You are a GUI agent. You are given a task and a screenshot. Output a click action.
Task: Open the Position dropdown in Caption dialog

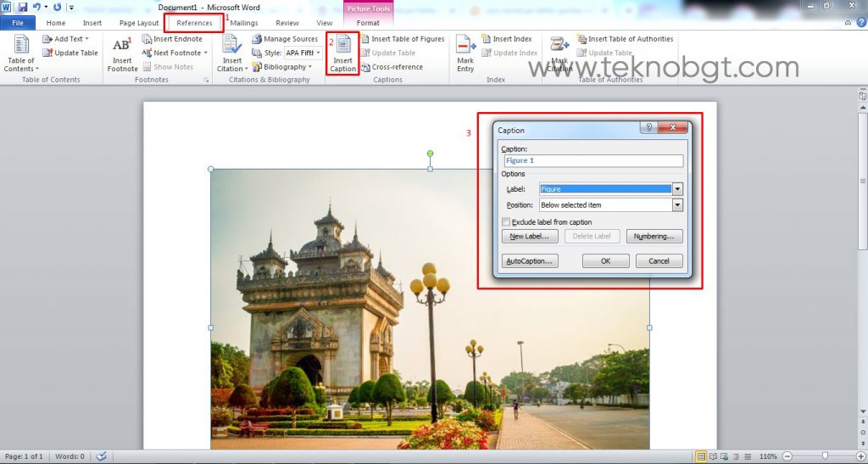tap(677, 205)
